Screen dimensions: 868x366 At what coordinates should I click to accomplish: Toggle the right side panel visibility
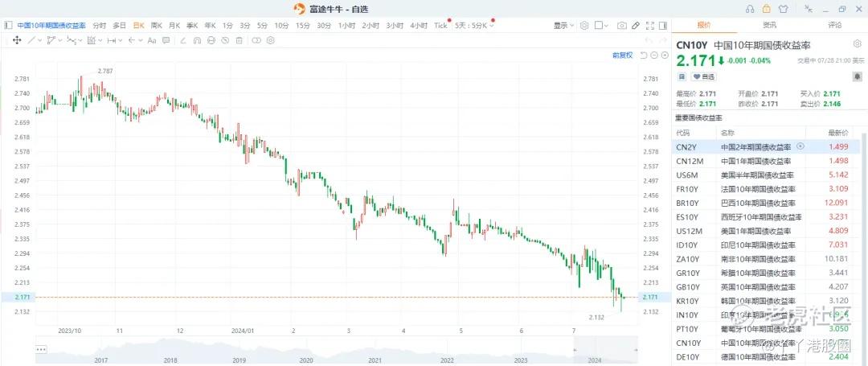(x=662, y=26)
